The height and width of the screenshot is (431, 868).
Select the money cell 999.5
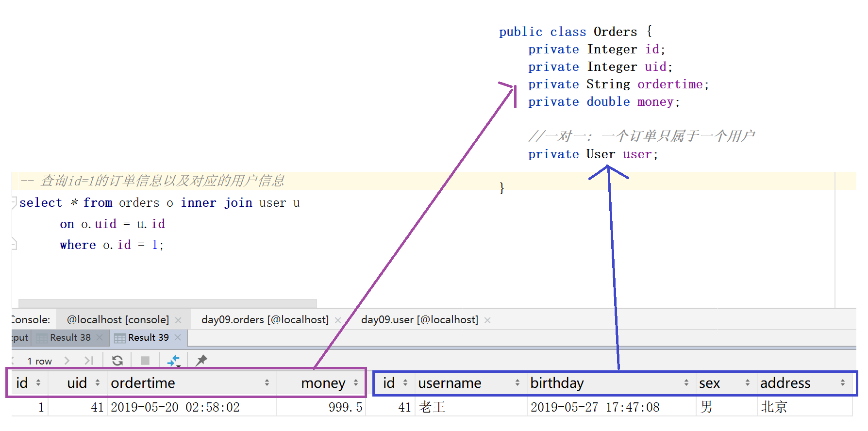tap(321, 407)
